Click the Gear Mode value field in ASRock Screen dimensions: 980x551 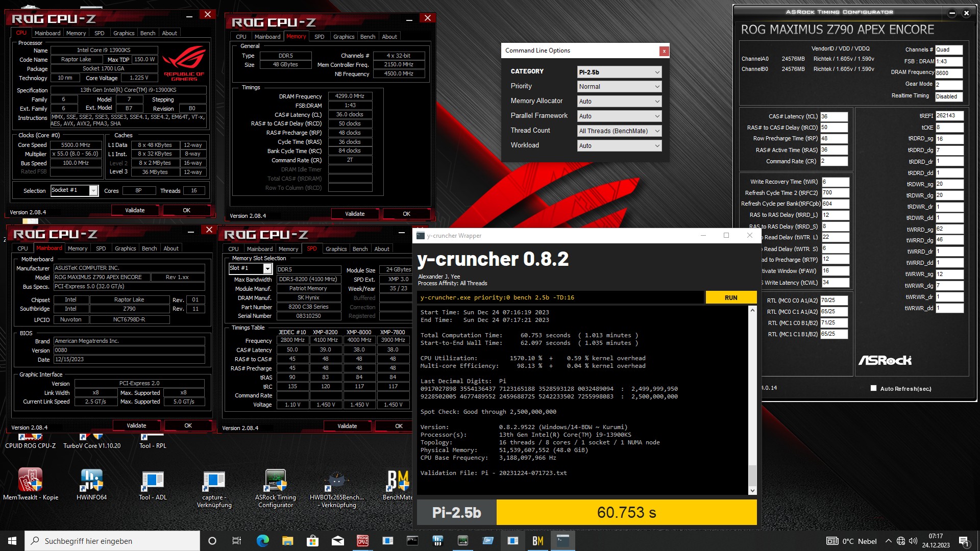[949, 85]
